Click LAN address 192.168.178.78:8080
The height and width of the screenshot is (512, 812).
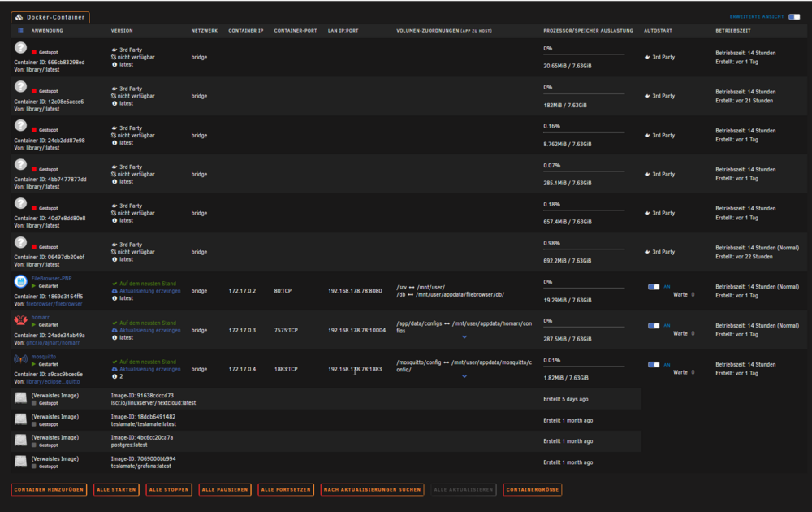coord(355,291)
